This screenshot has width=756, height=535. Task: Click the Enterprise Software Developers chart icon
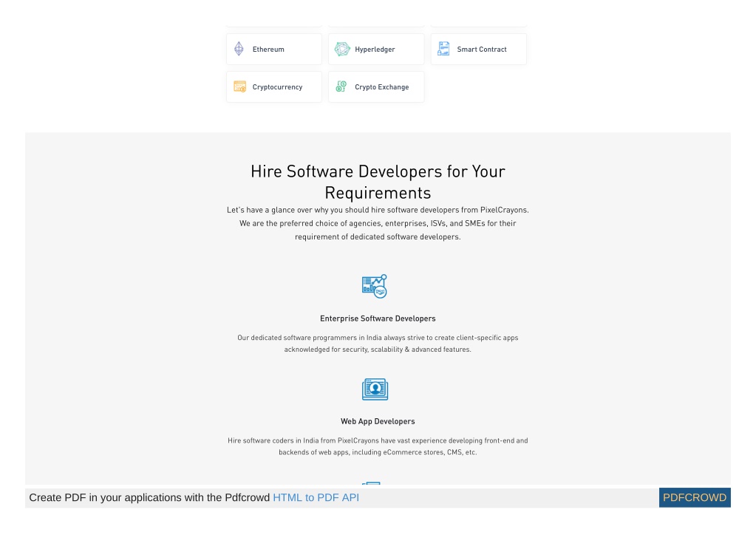[x=375, y=286]
